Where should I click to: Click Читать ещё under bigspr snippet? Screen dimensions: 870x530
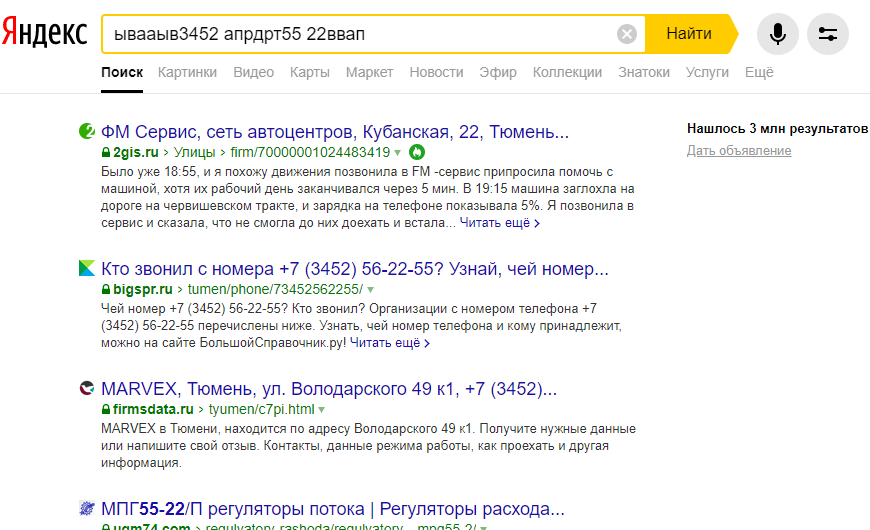[390, 342]
